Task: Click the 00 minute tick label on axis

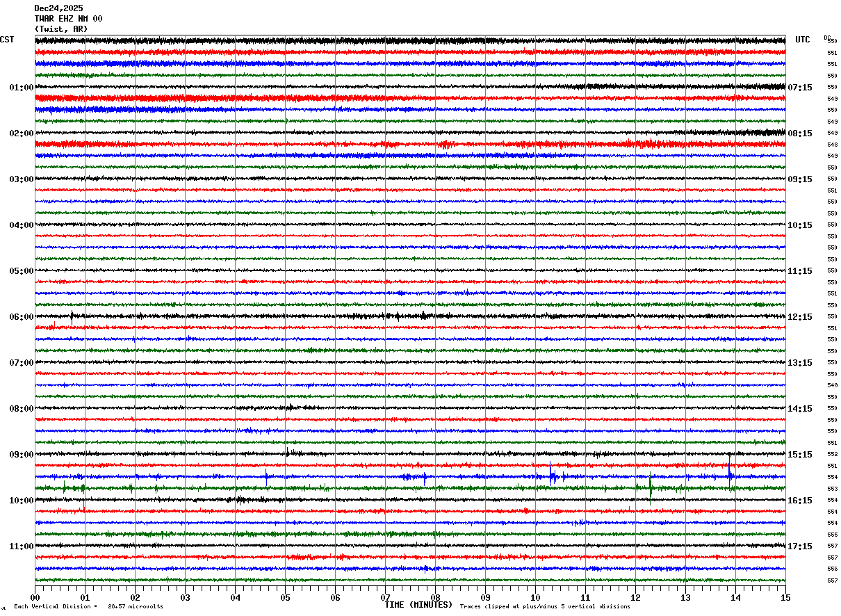Action: (35, 597)
